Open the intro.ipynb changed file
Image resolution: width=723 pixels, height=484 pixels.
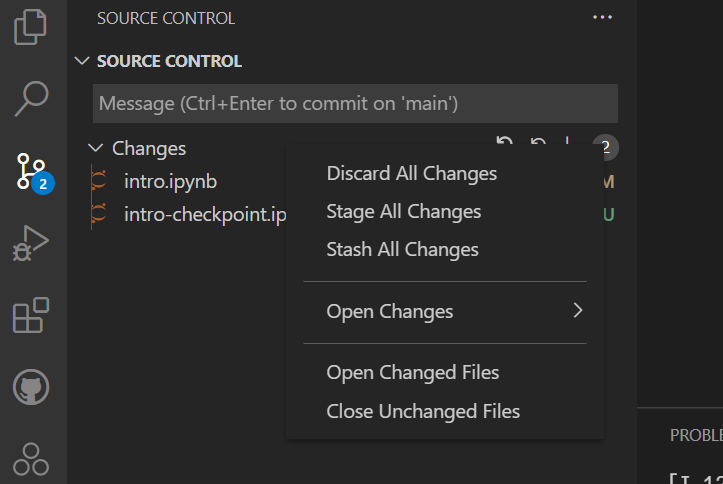point(170,182)
